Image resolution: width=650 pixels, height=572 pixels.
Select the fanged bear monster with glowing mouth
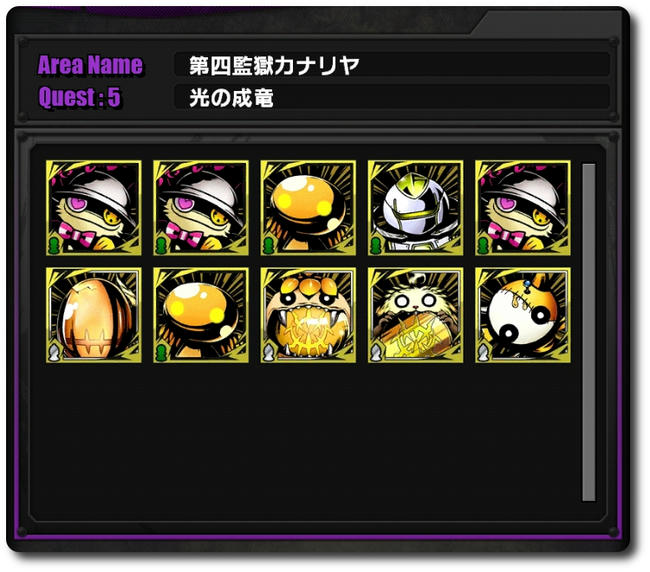coord(308,315)
